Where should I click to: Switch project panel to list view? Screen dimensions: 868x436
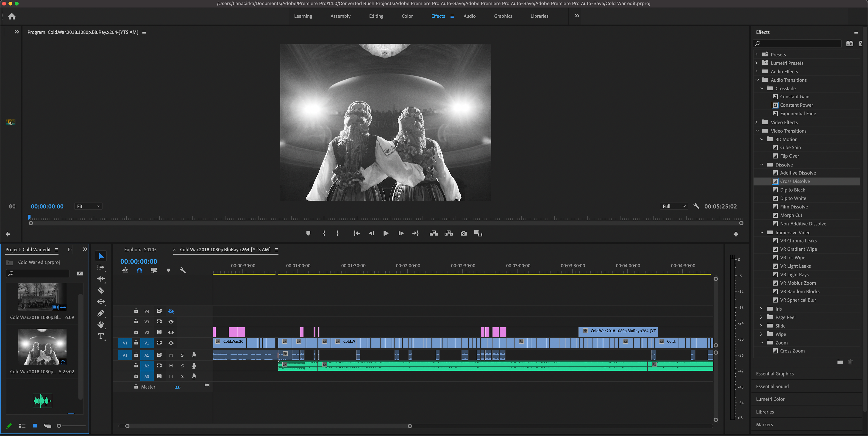click(22, 426)
